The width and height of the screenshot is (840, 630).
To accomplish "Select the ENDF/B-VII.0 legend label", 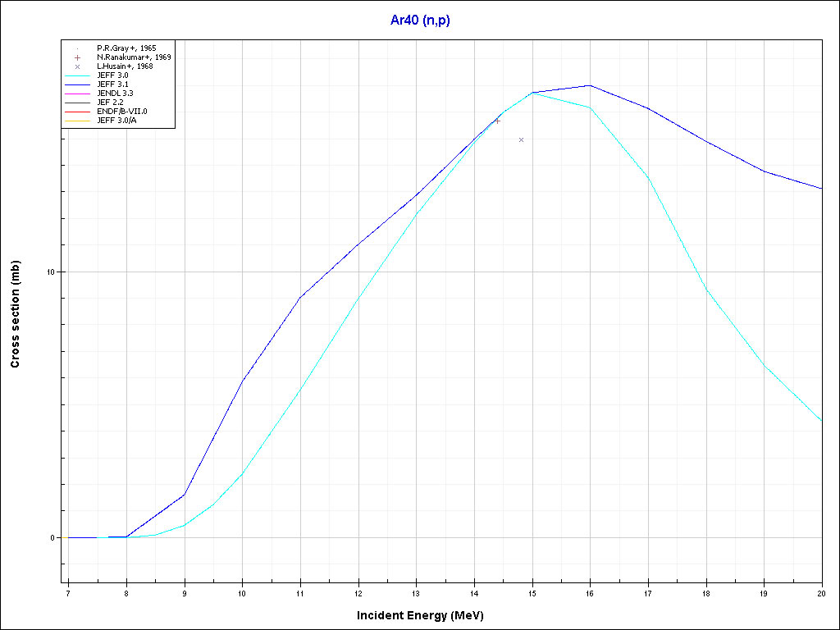I will 121,112.
